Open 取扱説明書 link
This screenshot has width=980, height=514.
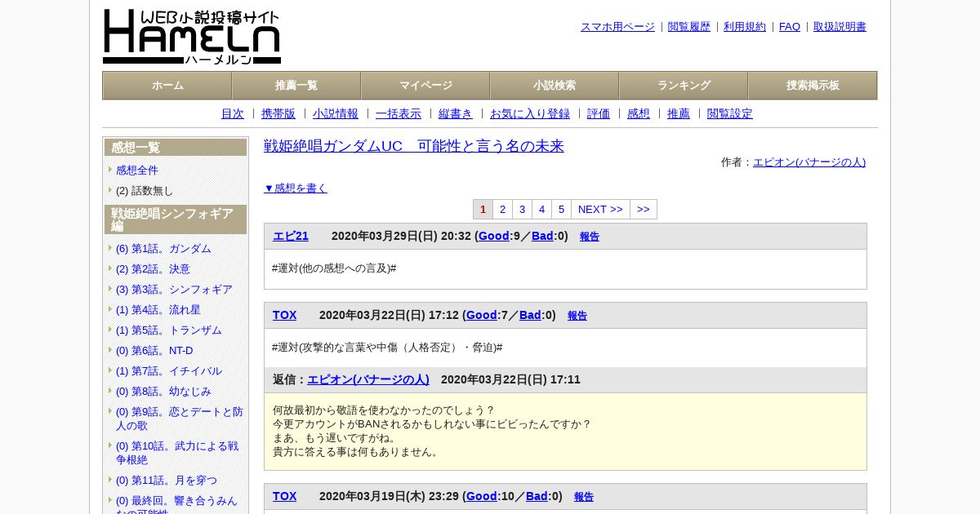[840, 27]
